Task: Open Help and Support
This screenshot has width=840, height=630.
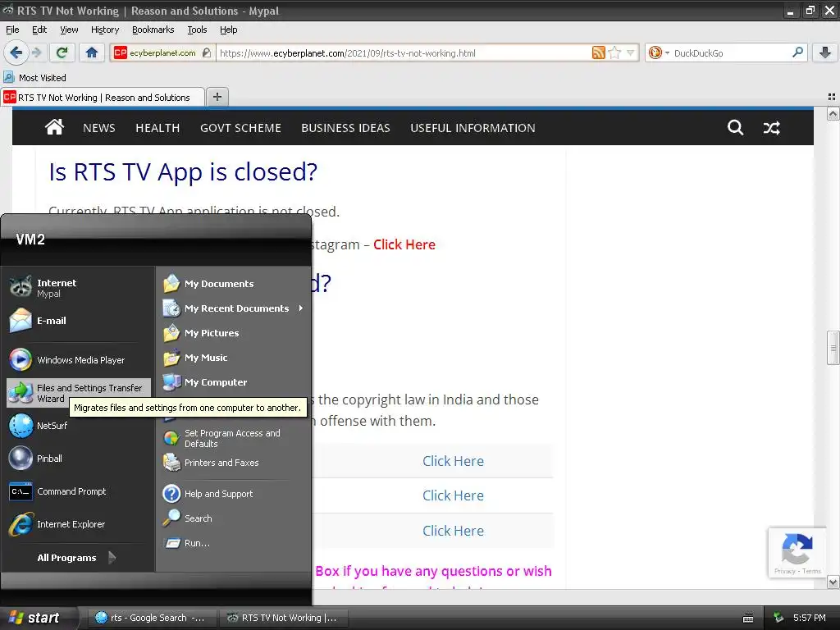Action: [x=234, y=493]
